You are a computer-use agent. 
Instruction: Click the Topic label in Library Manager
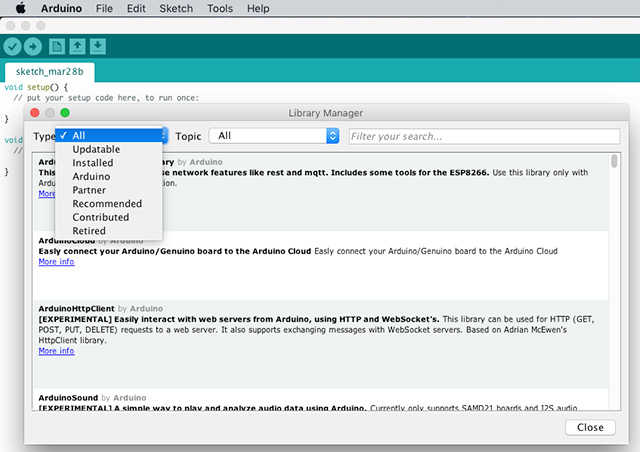(x=188, y=136)
